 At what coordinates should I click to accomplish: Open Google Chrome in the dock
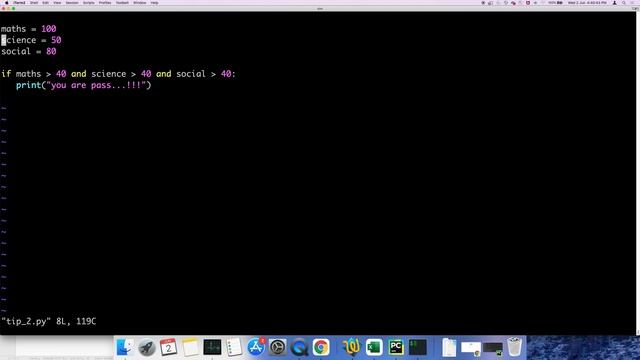tap(321, 347)
